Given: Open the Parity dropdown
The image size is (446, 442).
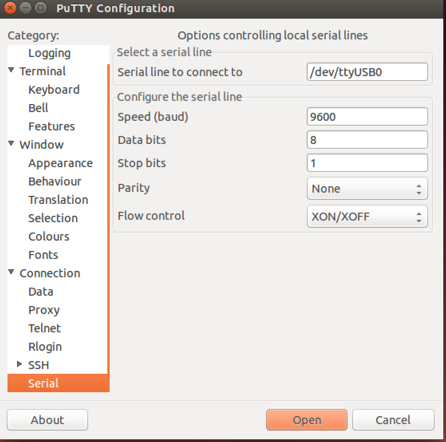Looking at the screenshot, I should pyautogui.click(x=367, y=189).
